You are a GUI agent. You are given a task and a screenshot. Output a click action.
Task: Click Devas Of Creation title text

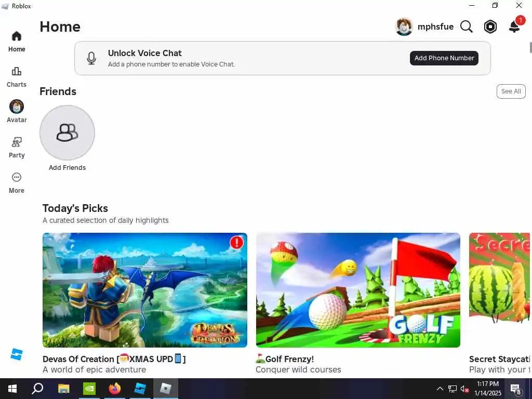pyautogui.click(x=114, y=359)
